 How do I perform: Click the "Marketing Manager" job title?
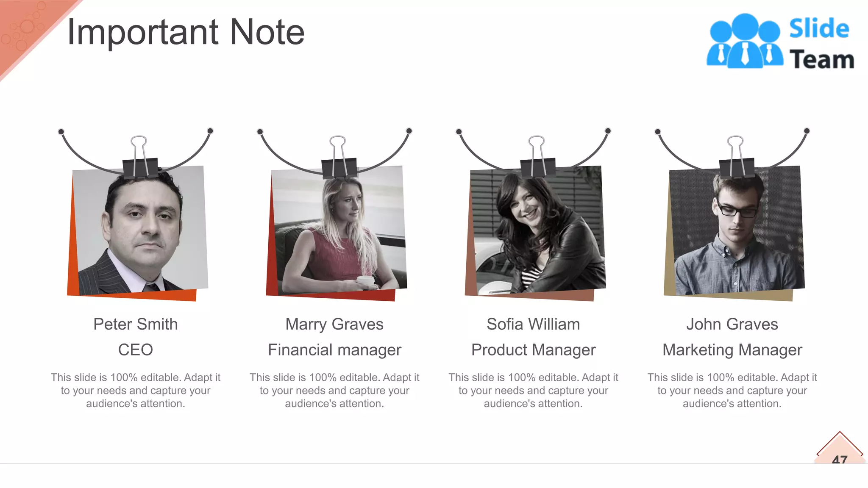(732, 350)
